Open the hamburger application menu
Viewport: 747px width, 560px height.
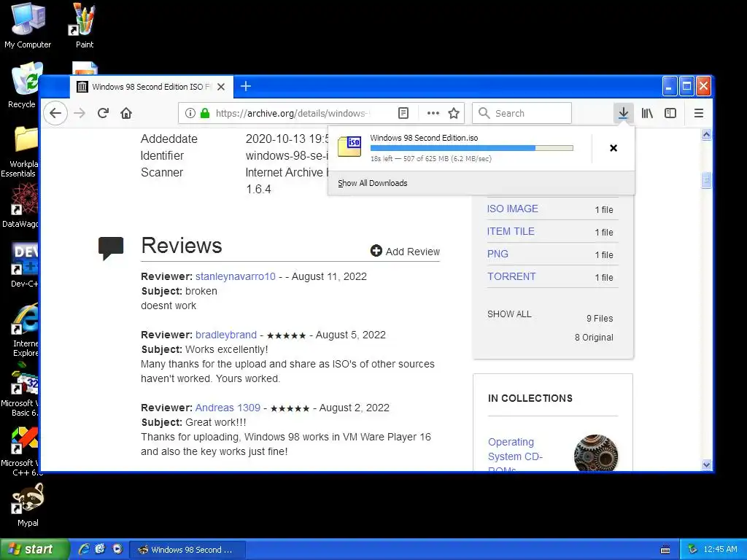click(698, 113)
